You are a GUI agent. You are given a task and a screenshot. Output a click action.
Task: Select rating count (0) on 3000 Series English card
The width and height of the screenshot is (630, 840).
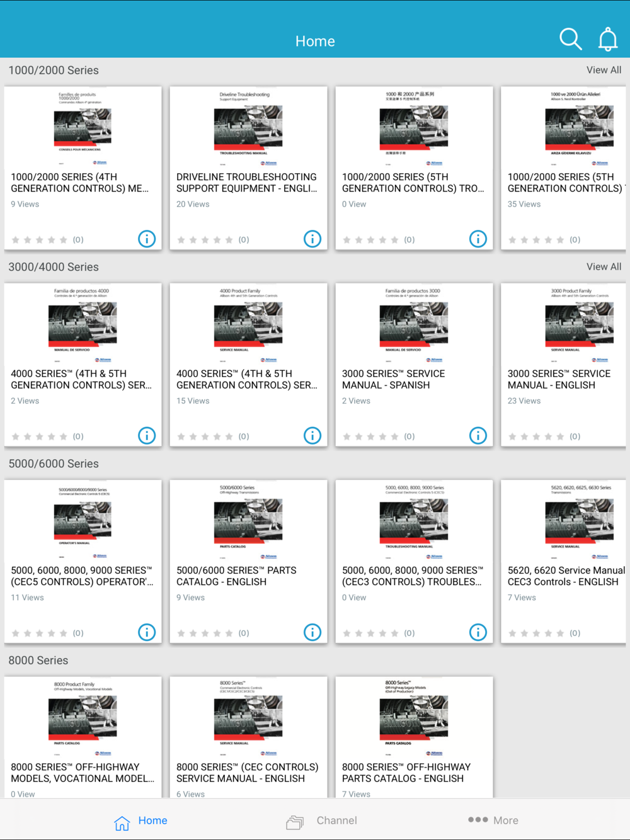575,436
